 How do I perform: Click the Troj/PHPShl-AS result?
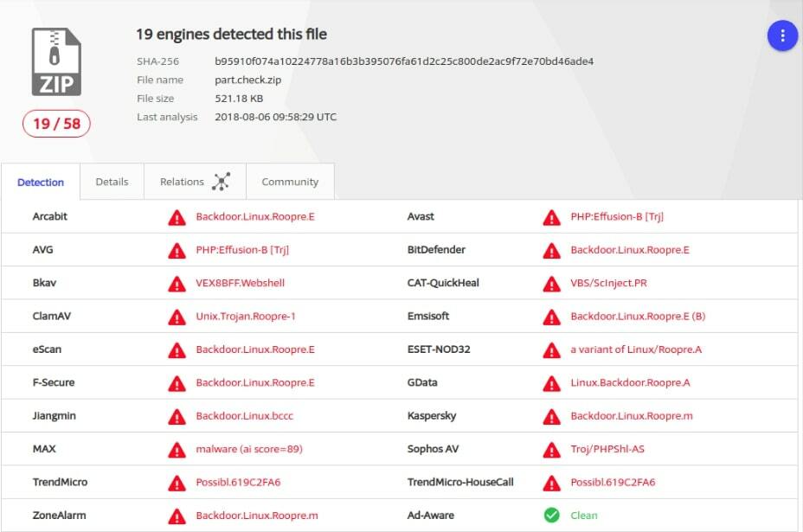click(607, 449)
